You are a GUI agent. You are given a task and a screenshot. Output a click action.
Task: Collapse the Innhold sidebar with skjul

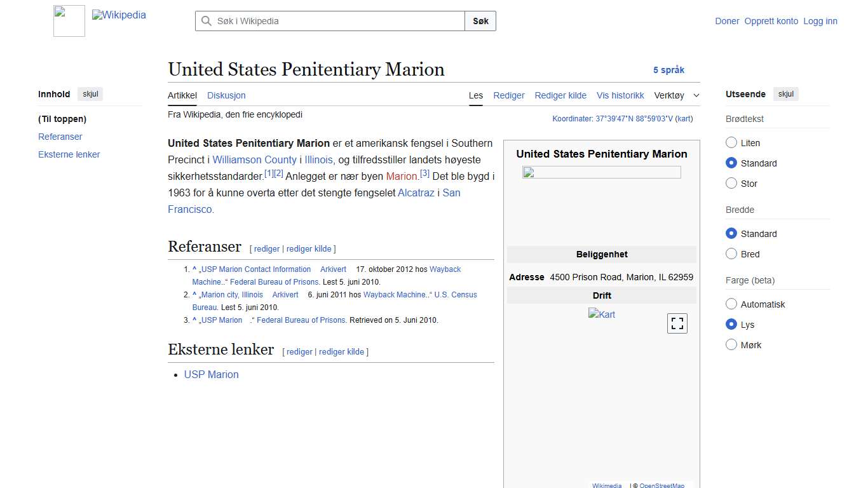pos(90,93)
